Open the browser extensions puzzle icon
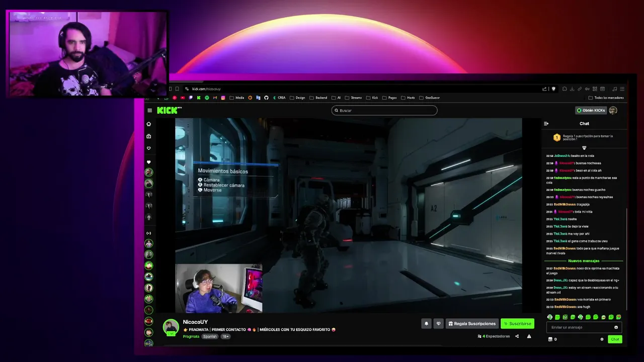Viewport: 644px width, 362px height. [565, 89]
